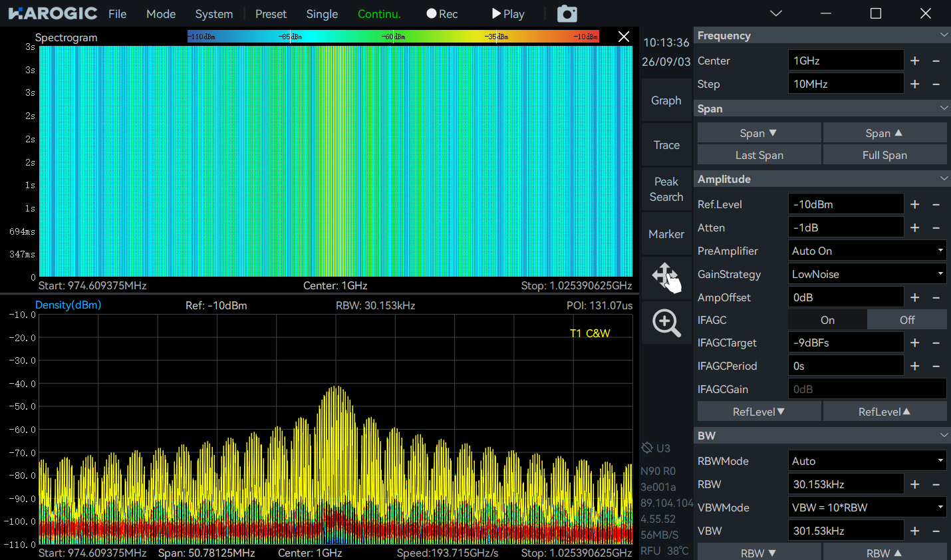
Task: Click the Span down button
Action: 759,133
